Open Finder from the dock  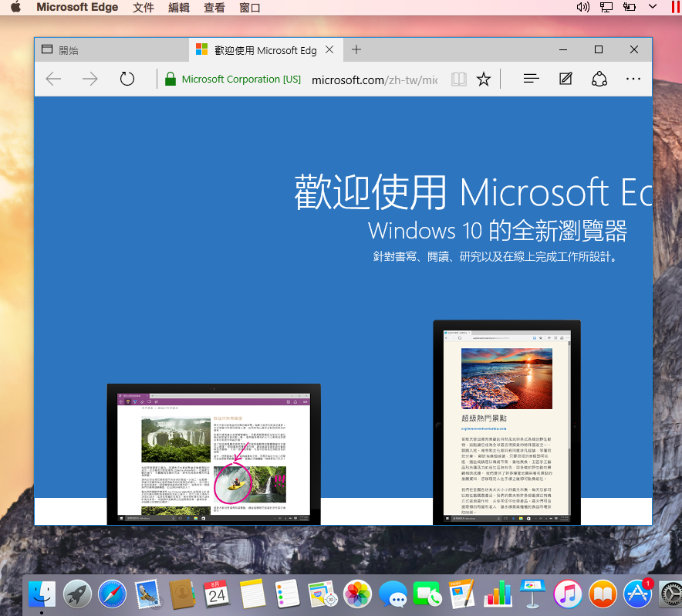coord(42,594)
